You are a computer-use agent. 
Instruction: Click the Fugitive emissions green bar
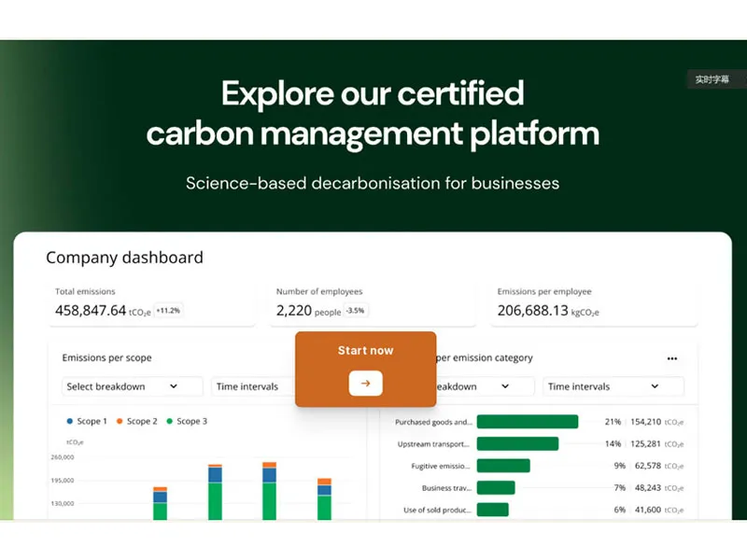503,466
